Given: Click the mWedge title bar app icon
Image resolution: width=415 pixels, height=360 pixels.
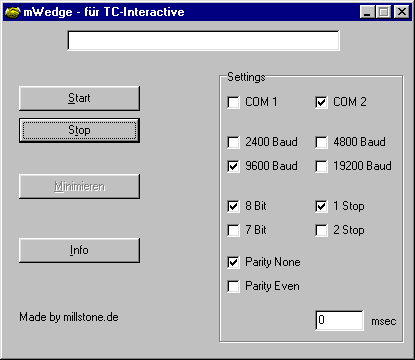Looking at the screenshot, I should coord(13,12).
